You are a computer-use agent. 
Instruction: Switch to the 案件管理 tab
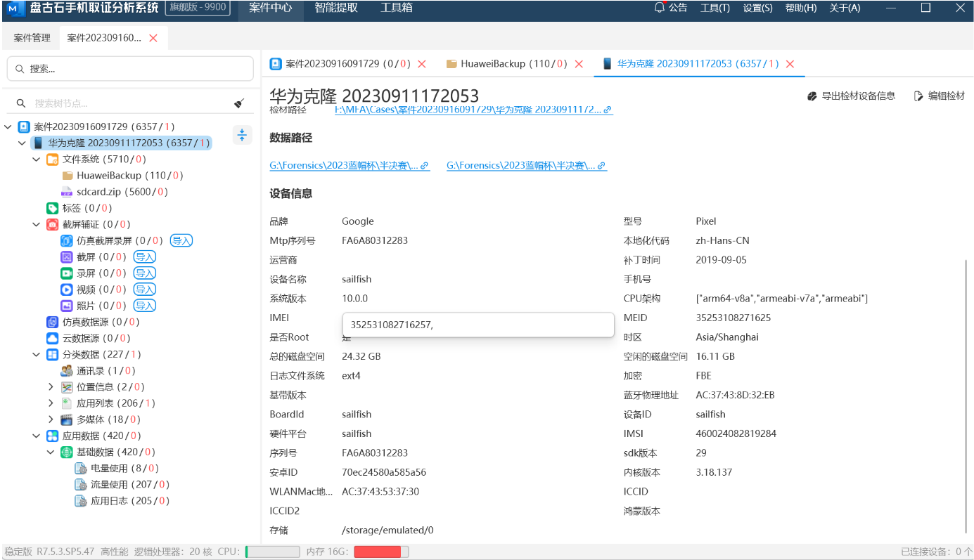32,38
